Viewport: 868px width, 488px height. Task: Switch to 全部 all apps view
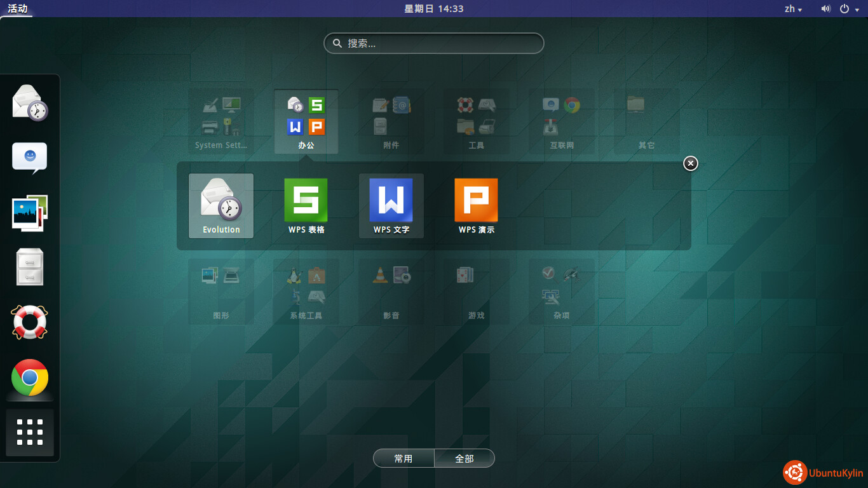[x=465, y=458]
